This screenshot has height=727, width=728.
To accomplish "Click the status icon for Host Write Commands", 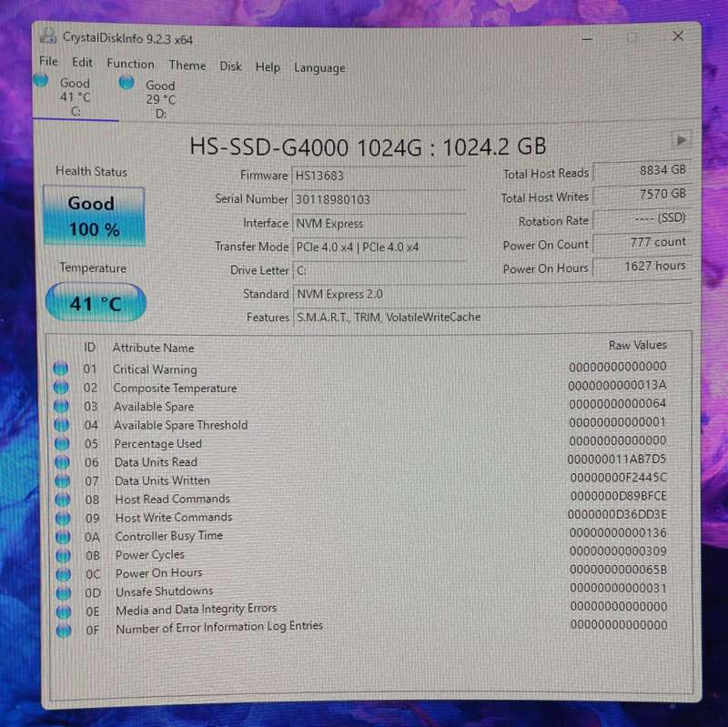I will [63, 518].
